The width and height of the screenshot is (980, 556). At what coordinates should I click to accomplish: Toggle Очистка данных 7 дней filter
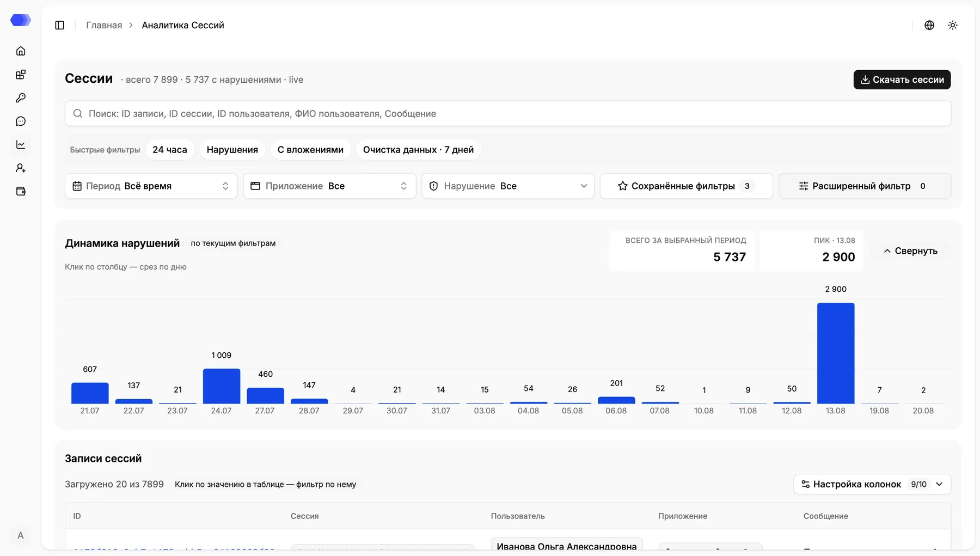(418, 150)
